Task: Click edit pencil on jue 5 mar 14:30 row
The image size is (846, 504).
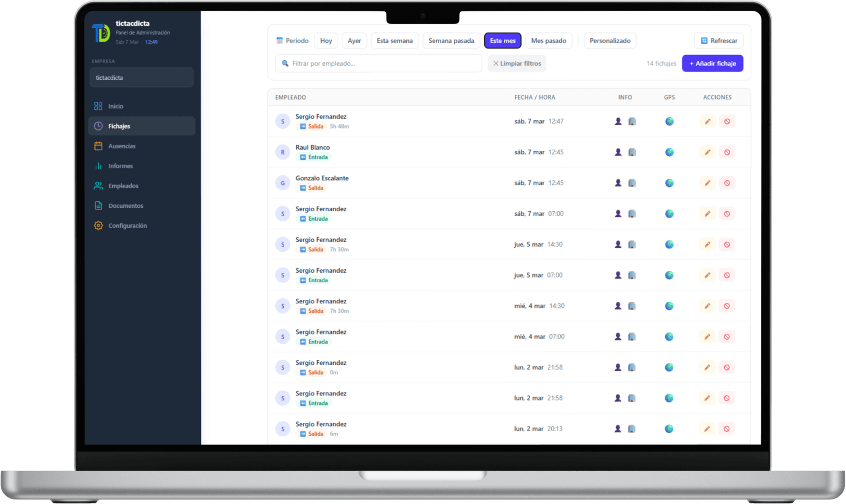Action: coord(707,245)
